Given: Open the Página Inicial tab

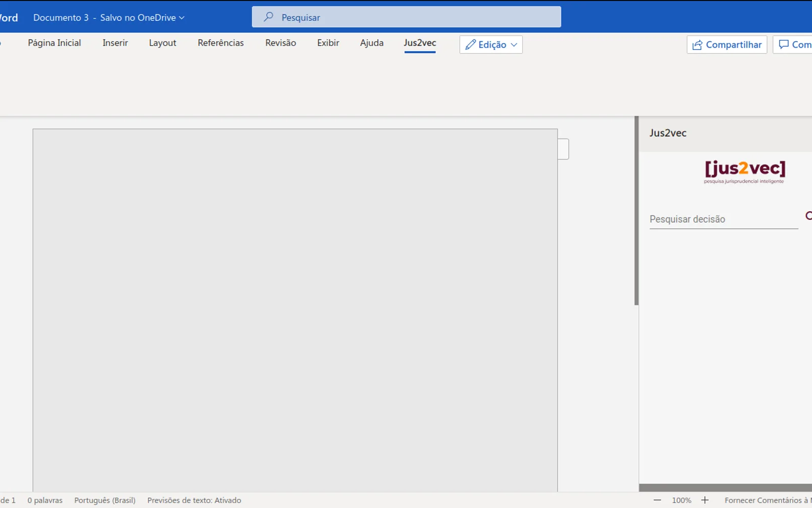Looking at the screenshot, I should tap(54, 43).
